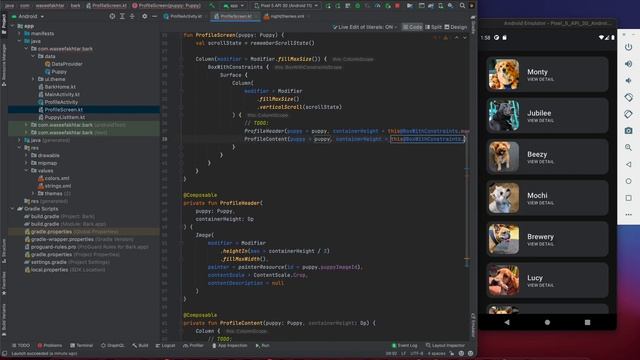Open the Pixel 5 API 30 device dropdown
This screenshot has width=640, height=360.
(286, 6)
